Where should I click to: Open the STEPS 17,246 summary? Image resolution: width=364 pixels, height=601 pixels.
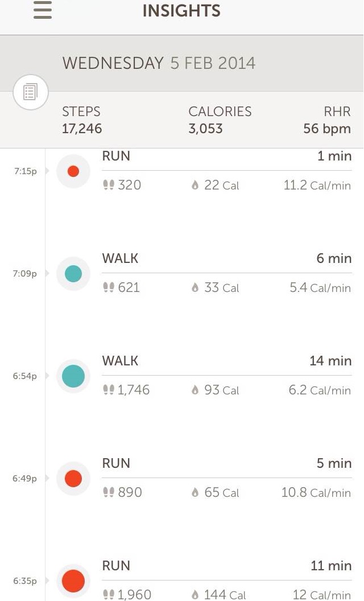82,120
